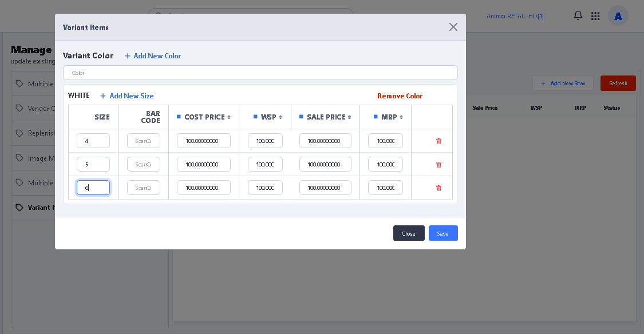Viewport: 644px width, 334px height.
Task: Edit sale price in size 5 row
Action: (x=325, y=164)
